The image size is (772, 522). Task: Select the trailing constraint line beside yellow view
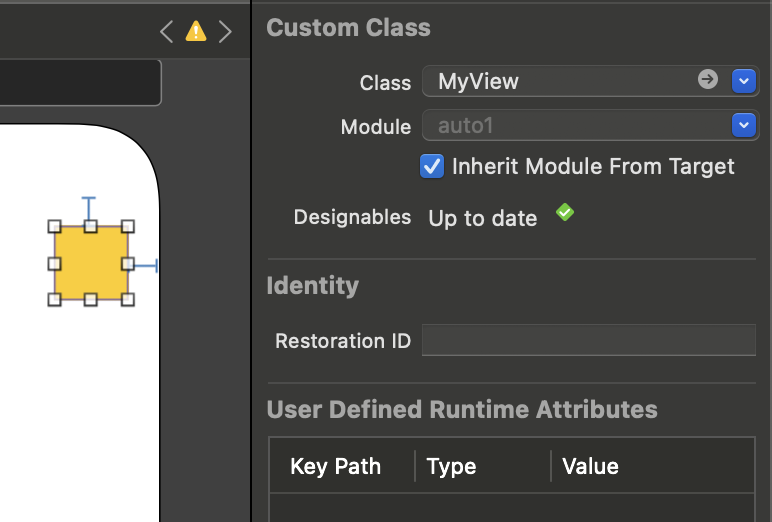click(x=145, y=265)
